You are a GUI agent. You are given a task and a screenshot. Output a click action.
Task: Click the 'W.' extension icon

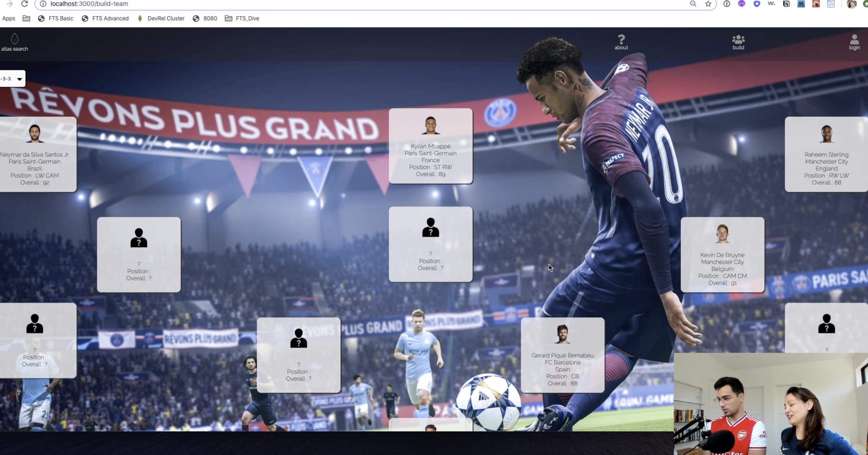point(771,4)
